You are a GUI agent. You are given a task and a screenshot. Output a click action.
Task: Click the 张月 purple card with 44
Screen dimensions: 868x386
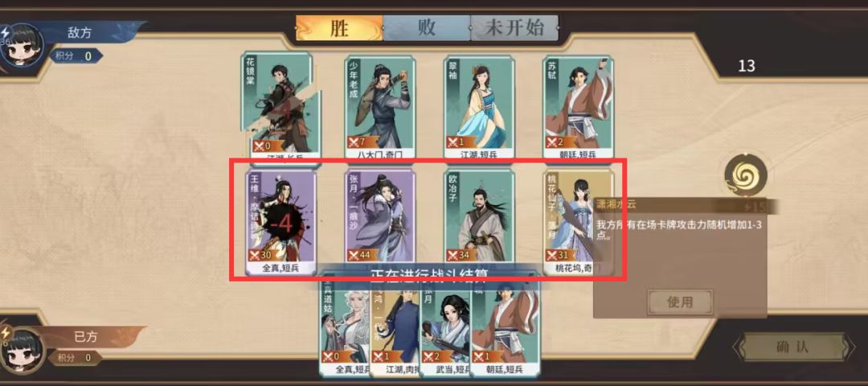[380, 219]
